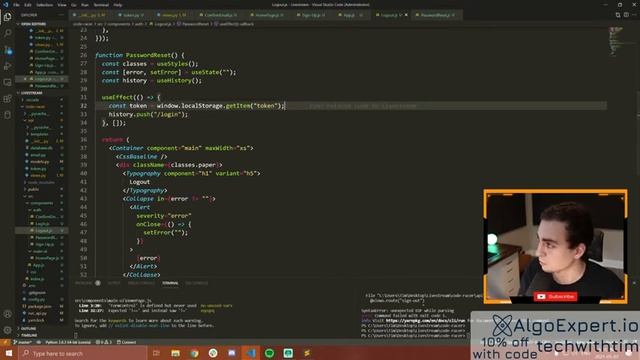This screenshot has height=360, width=640.
Task: Select the TERMINAL panel tab
Action: [170, 283]
